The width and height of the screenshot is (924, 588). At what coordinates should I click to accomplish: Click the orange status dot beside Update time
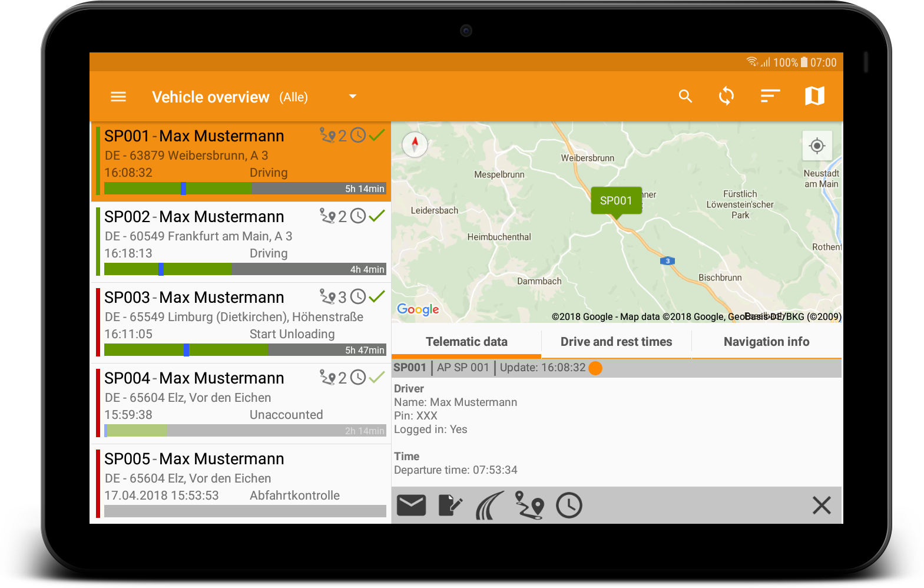(x=595, y=368)
